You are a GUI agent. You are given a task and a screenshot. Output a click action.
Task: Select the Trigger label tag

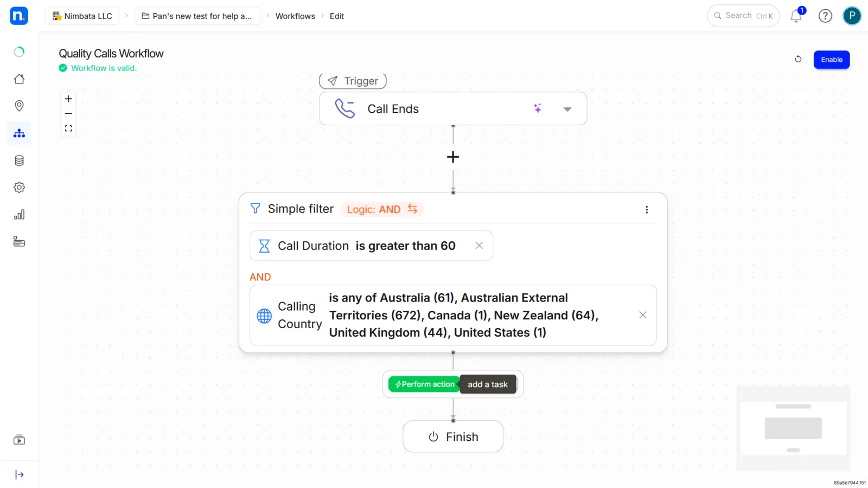(353, 81)
